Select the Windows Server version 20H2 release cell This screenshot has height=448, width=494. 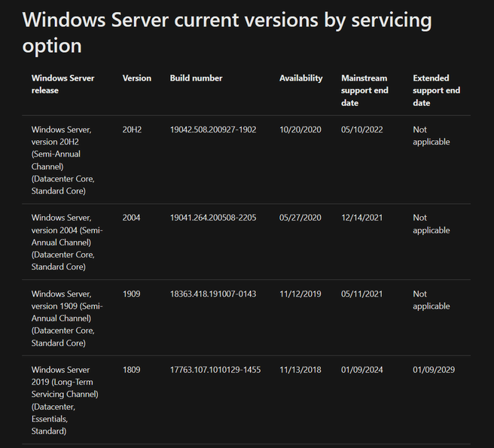click(x=63, y=160)
